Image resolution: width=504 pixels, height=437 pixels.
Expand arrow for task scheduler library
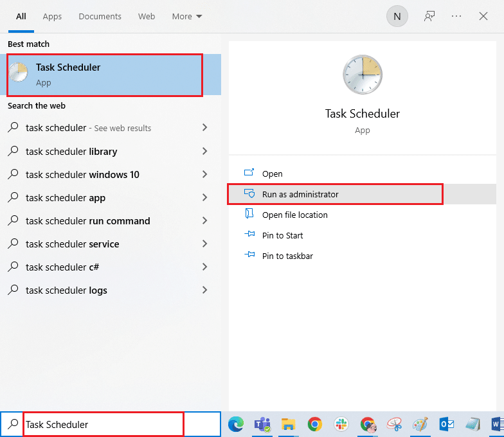tap(204, 151)
